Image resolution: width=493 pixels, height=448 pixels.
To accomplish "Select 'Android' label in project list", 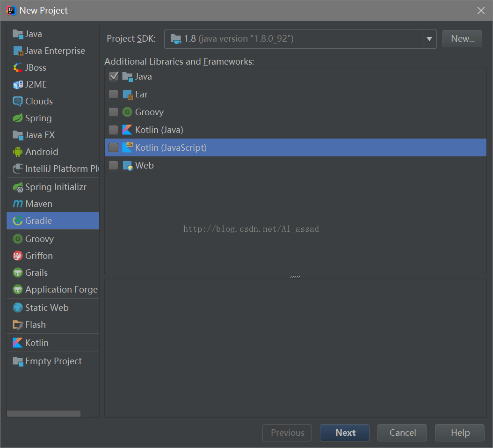I will click(x=42, y=152).
